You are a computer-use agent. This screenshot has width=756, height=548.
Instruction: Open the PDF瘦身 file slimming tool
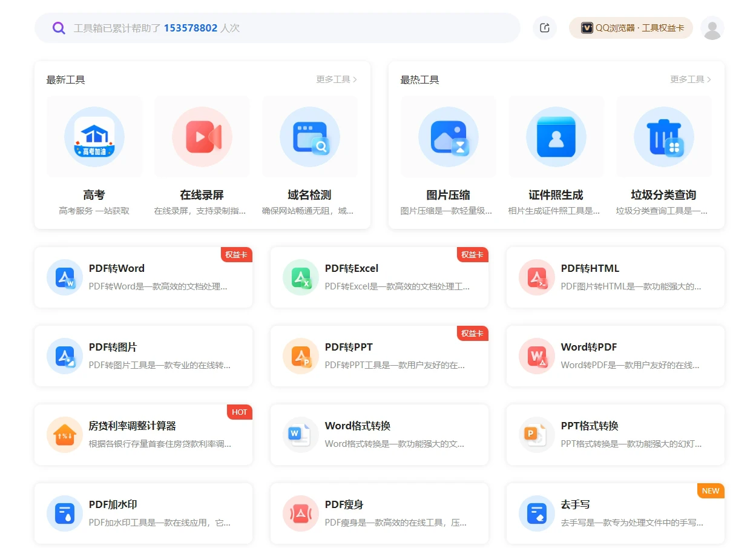pos(300,513)
